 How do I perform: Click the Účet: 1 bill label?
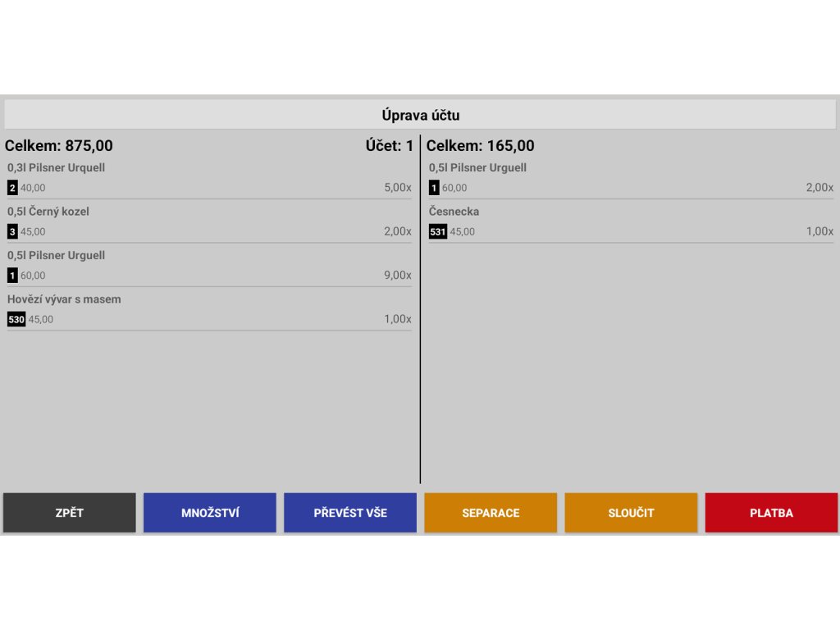(390, 146)
